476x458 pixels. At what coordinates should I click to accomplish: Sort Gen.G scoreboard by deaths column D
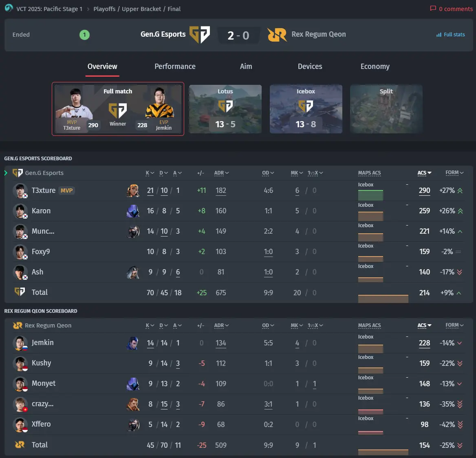164,173
